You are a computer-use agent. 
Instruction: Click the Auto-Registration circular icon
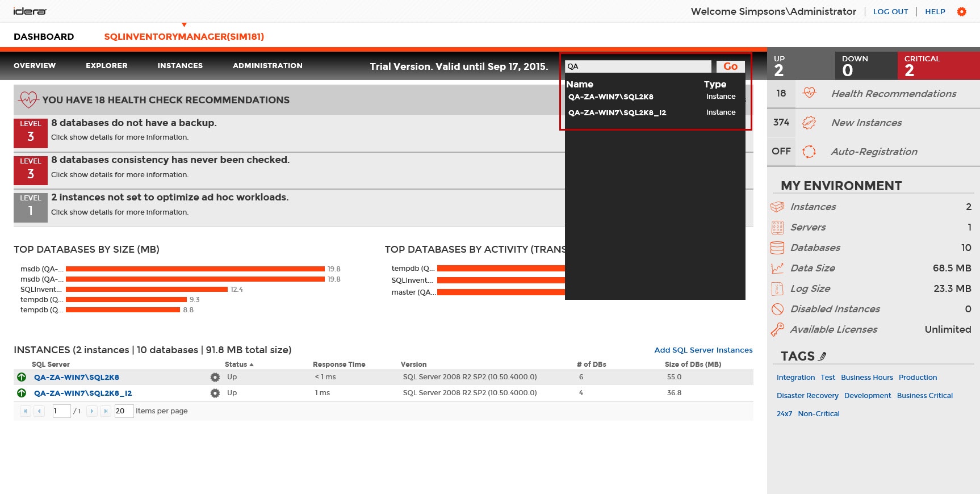(809, 152)
